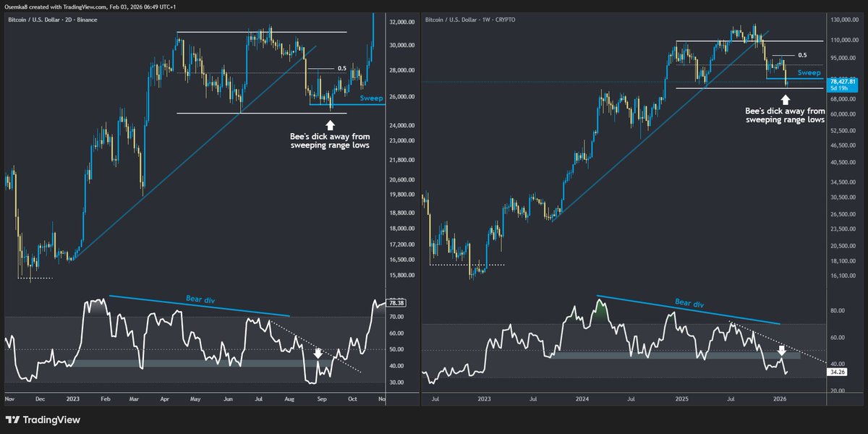This screenshot has height=434, width=868.
Task: Select the 78.38 RSI value label
Action: 396,303
